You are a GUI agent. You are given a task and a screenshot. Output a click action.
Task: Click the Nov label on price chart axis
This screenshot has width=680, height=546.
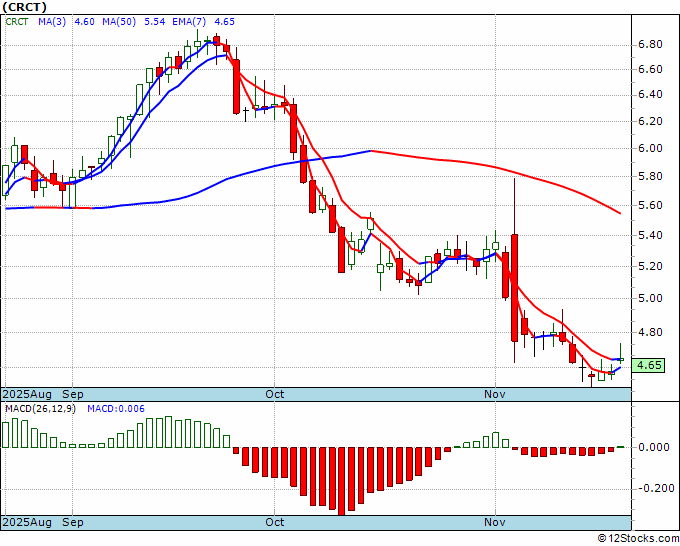pyautogui.click(x=495, y=394)
